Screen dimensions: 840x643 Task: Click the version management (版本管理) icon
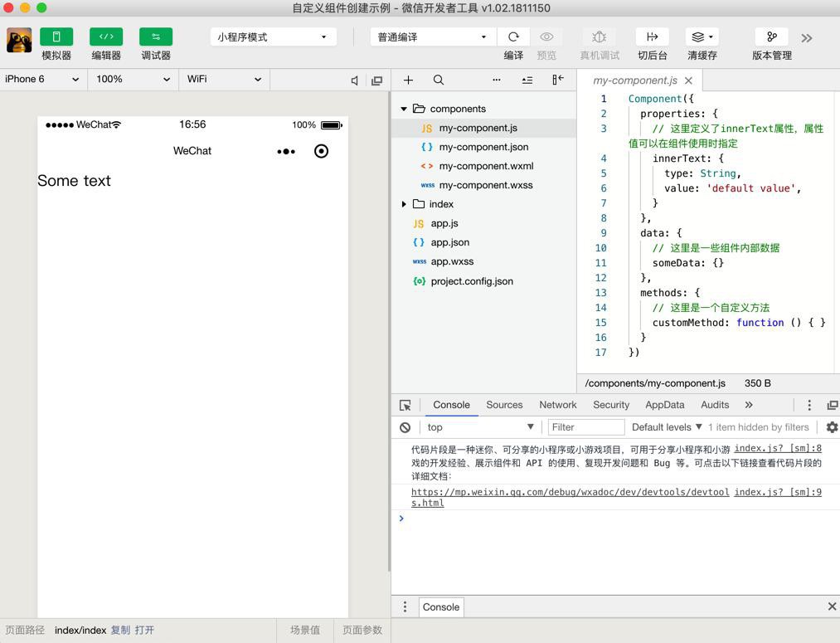pyautogui.click(x=771, y=37)
